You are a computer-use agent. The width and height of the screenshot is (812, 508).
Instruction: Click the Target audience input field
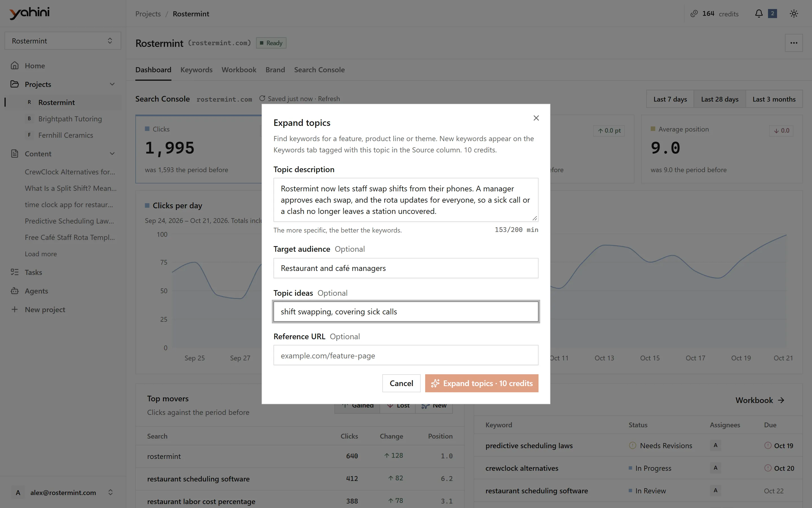click(x=406, y=268)
